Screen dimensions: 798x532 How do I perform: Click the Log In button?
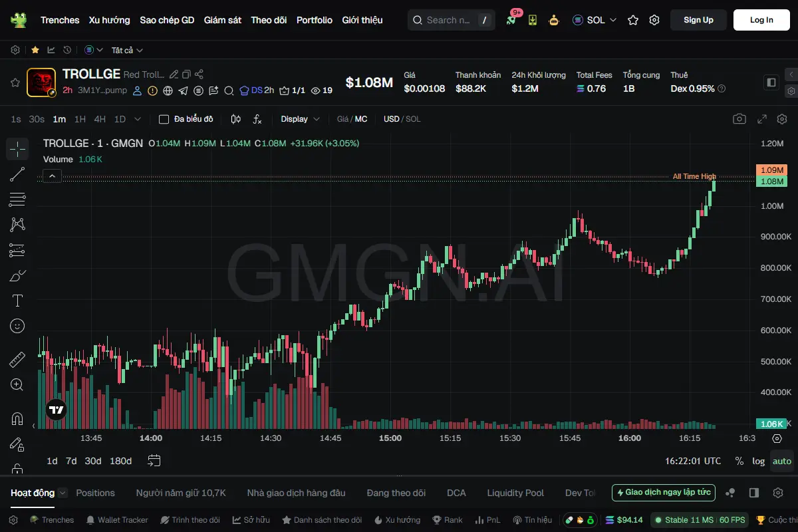(x=761, y=20)
